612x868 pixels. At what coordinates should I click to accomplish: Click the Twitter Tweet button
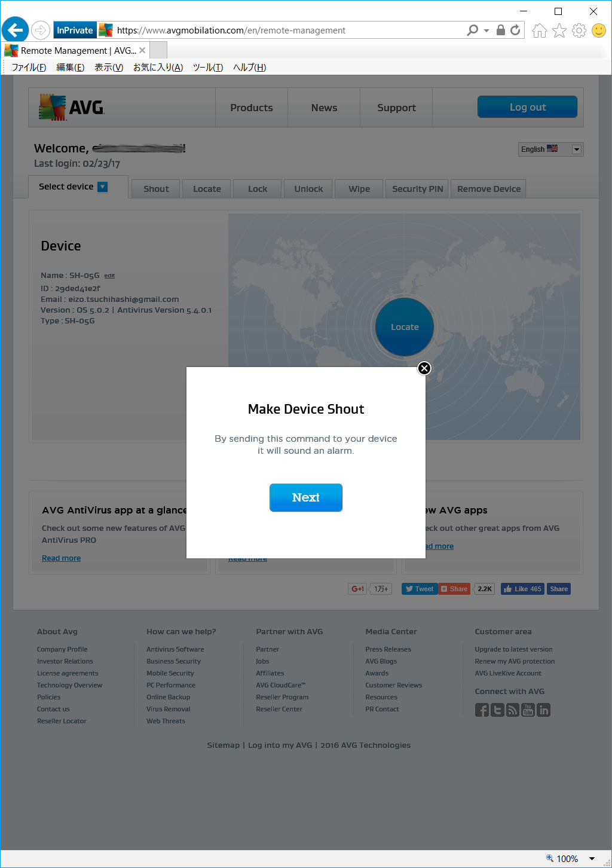tap(420, 589)
